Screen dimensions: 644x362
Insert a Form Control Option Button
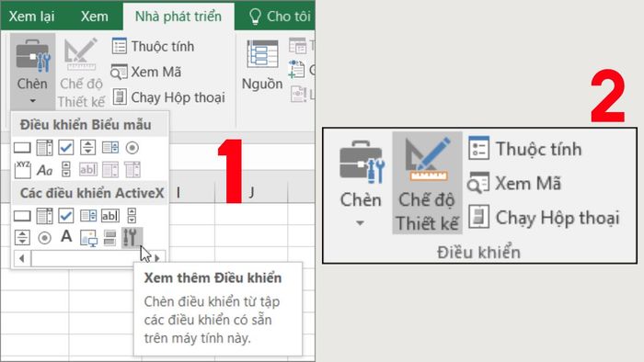pyautogui.click(x=132, y=148)
